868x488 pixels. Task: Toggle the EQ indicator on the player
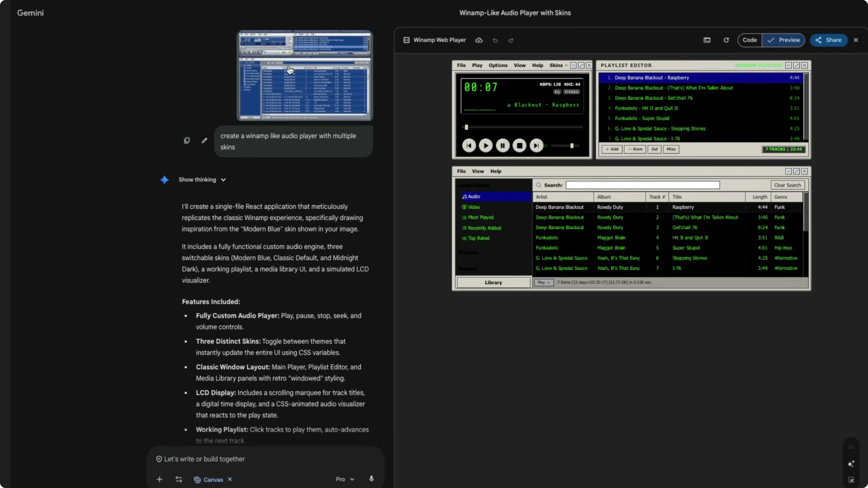coord(557,92)
